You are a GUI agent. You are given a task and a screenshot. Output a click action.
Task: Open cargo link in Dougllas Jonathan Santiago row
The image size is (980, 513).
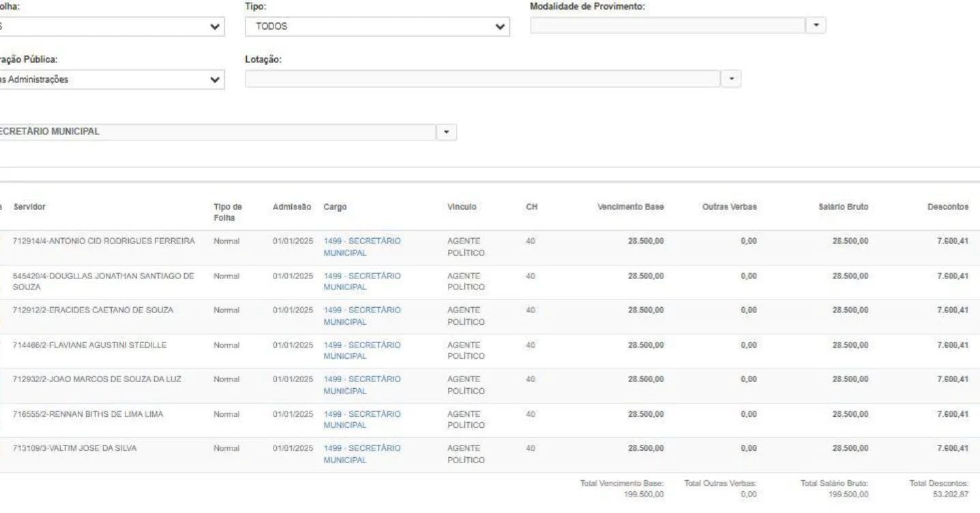(361, 281)
